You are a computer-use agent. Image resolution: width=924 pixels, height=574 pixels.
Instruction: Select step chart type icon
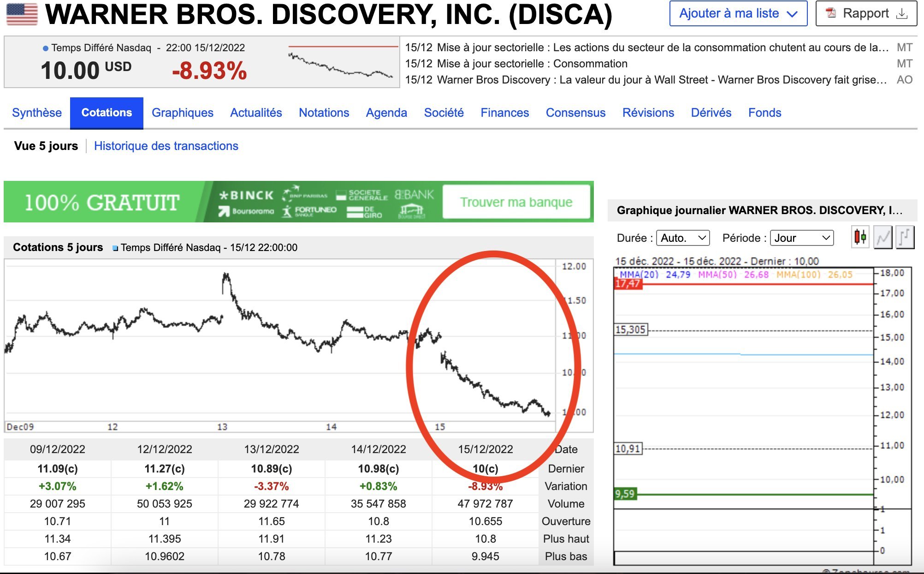[x=905, y=238]
